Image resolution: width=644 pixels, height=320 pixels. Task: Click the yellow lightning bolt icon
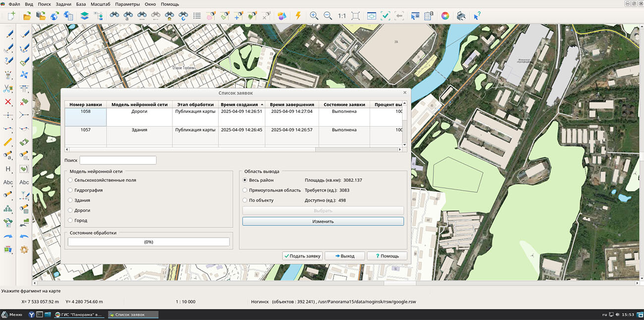298,16
